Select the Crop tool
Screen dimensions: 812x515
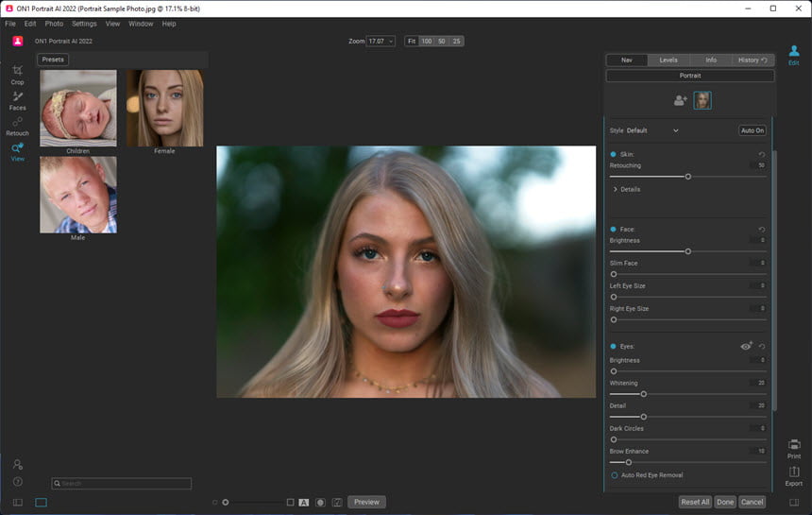(x=17, y=75)
